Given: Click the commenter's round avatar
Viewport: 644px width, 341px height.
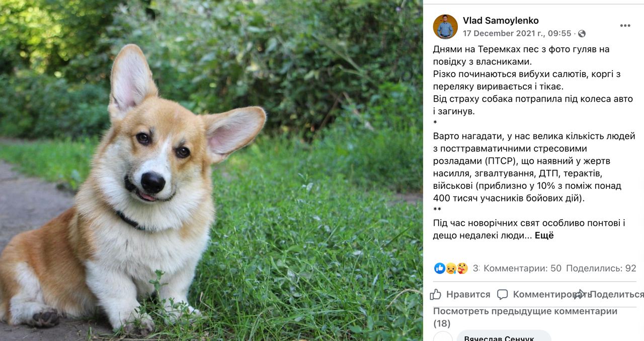Looking at the screenshot, I should 443,336.
